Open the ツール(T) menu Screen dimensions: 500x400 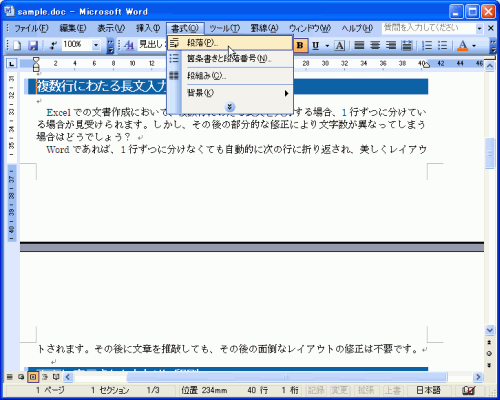point(224,28)
